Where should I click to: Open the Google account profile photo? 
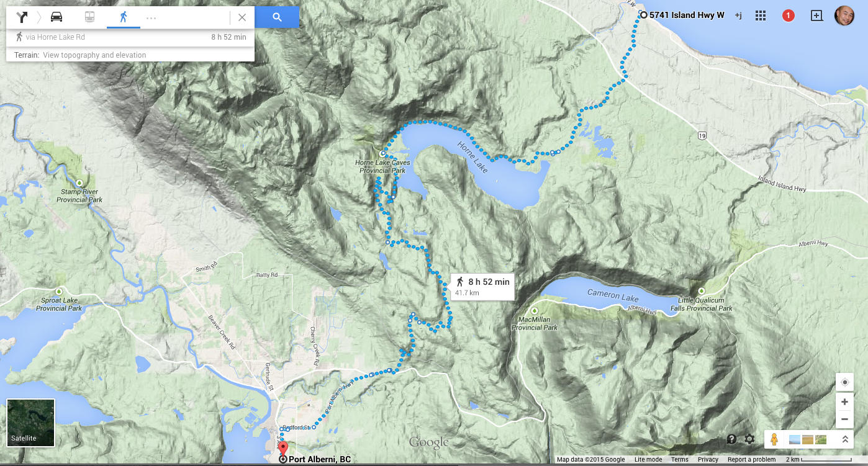(844, 16)
